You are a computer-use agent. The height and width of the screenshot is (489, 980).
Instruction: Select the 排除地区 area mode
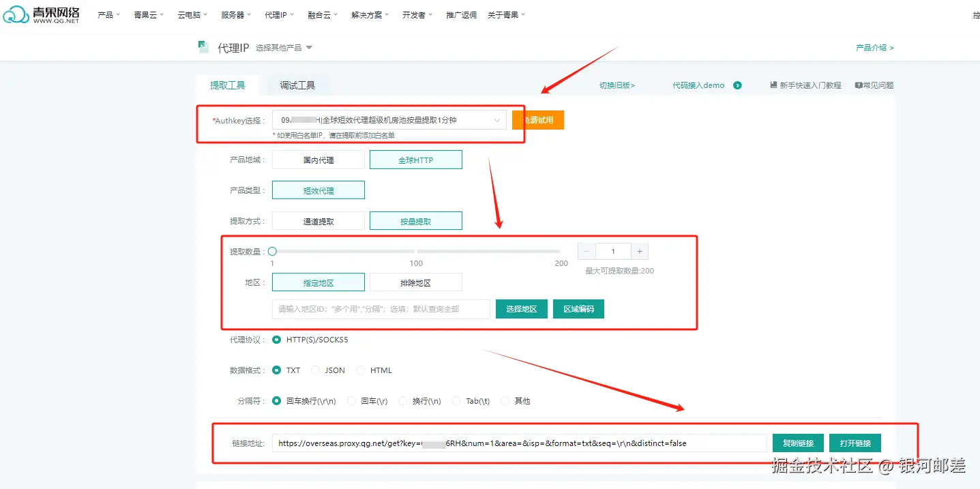tap(416, 282)
